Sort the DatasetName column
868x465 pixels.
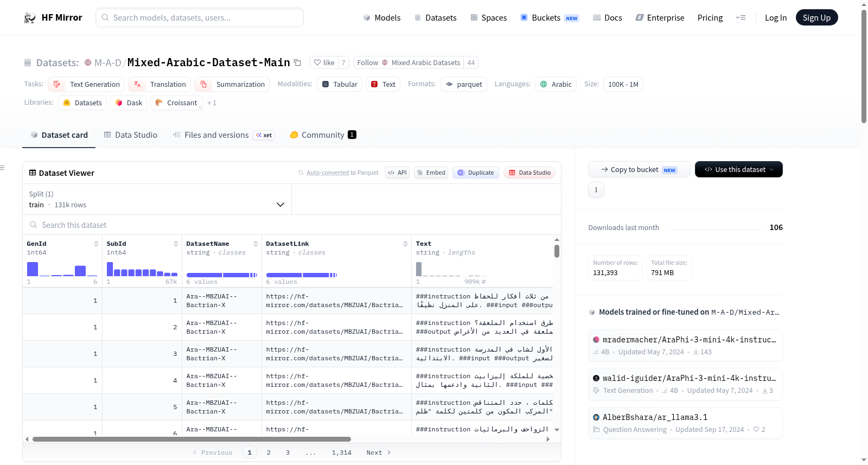(256, 244)
